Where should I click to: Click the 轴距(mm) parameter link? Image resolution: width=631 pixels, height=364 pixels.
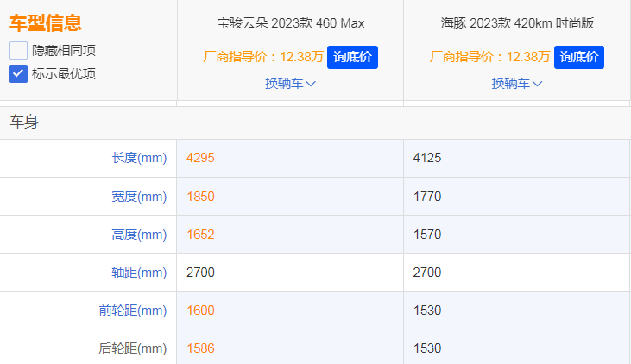[139, 273]
